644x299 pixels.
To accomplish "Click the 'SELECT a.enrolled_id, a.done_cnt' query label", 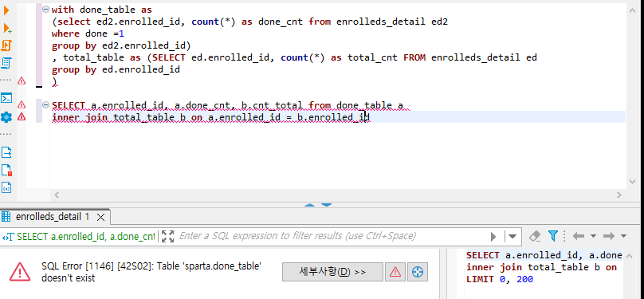I will tap(86, 237).
